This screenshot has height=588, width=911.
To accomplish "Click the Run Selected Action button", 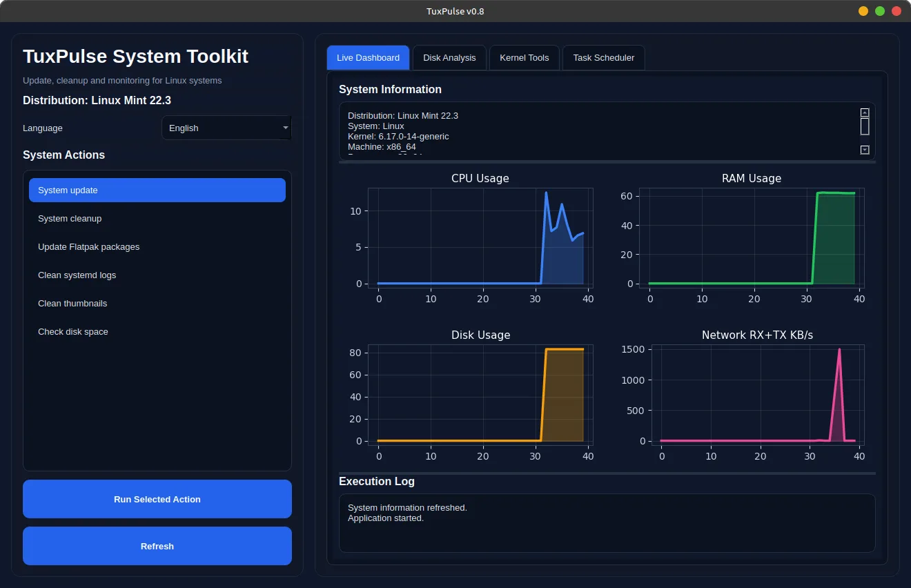I will coord(157,498).
